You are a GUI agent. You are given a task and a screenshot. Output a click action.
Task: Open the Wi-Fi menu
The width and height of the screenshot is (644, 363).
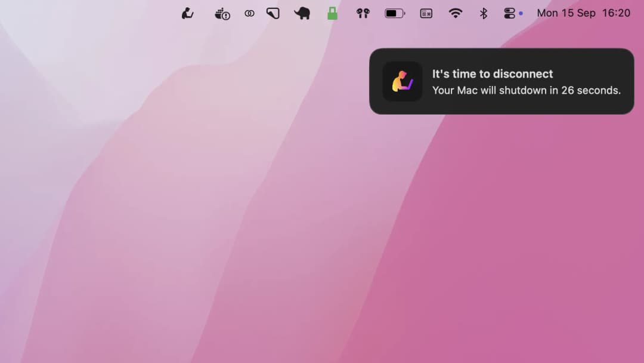click(x=456, y=13)
